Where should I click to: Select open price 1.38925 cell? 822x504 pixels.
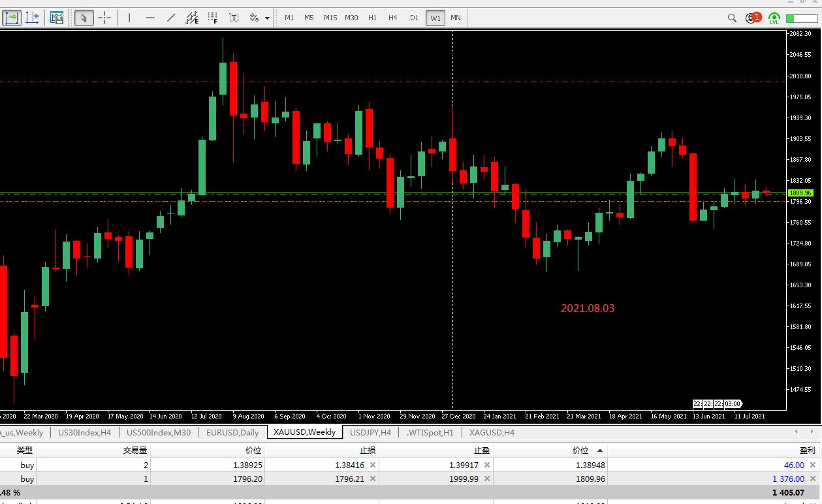(208, 465)
